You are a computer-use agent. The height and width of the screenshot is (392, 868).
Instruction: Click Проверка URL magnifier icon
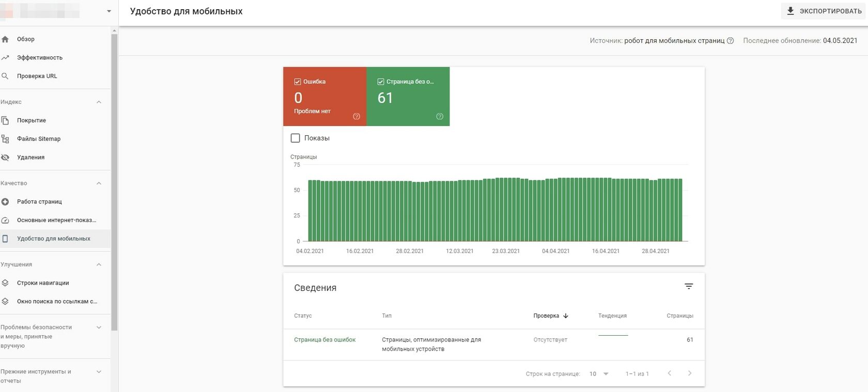coord(5,76)
